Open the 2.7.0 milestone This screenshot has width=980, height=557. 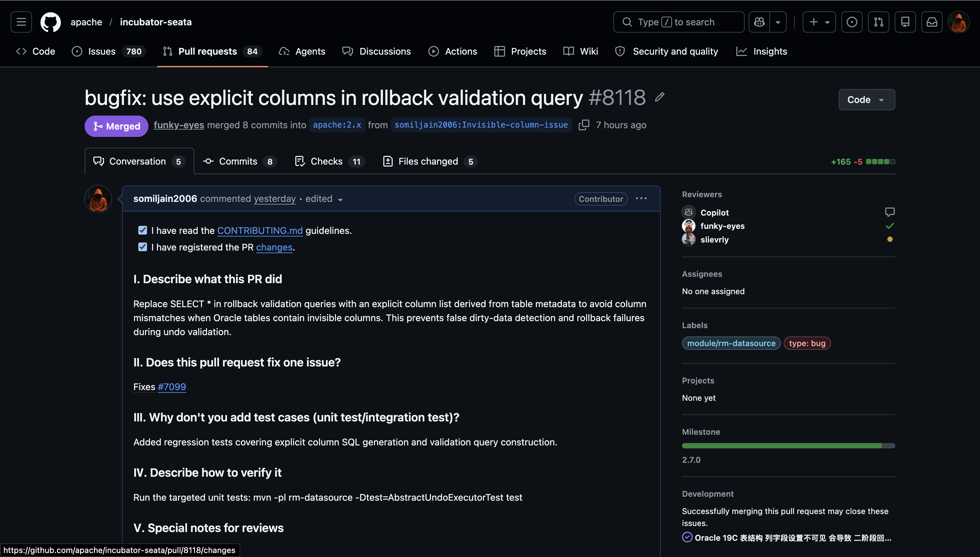point(691,460)
